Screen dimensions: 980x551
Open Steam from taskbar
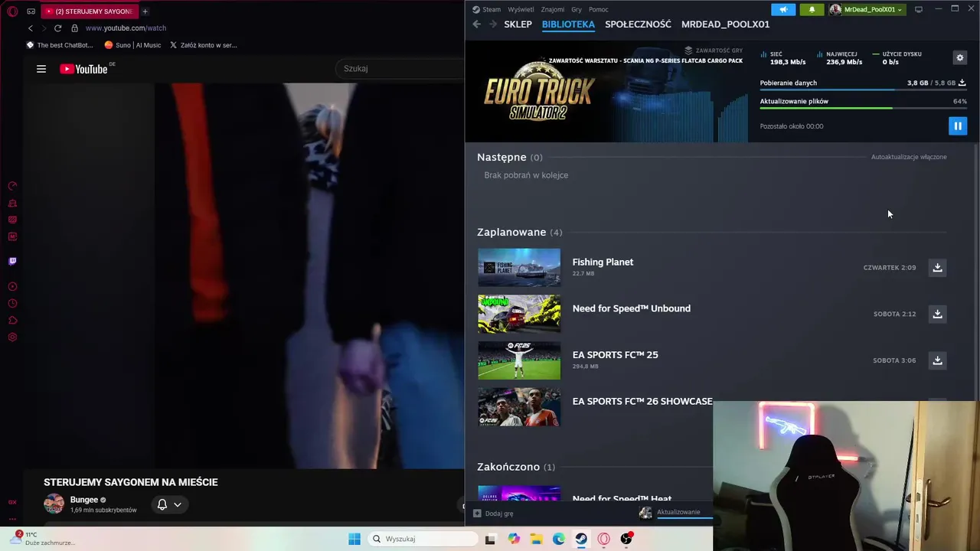581,539
